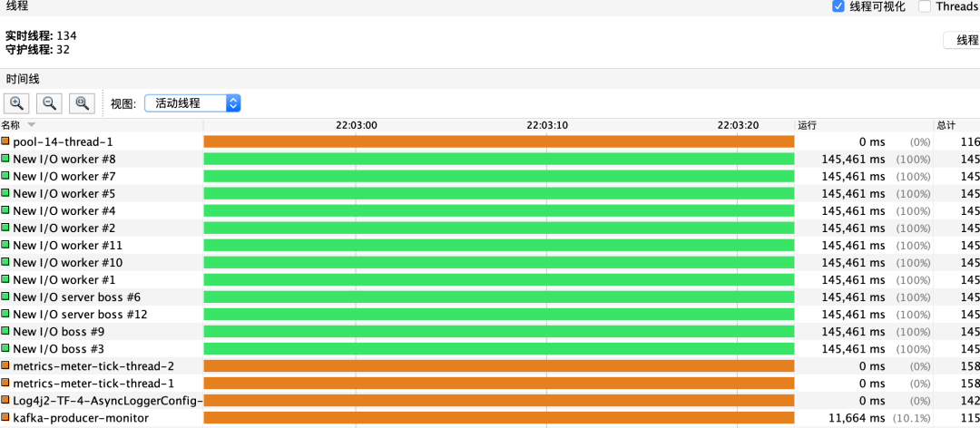Click the fit-to-width zoom magnifier button
The width and height of the screenshot is (980, 428).
(x=82, y=103)
